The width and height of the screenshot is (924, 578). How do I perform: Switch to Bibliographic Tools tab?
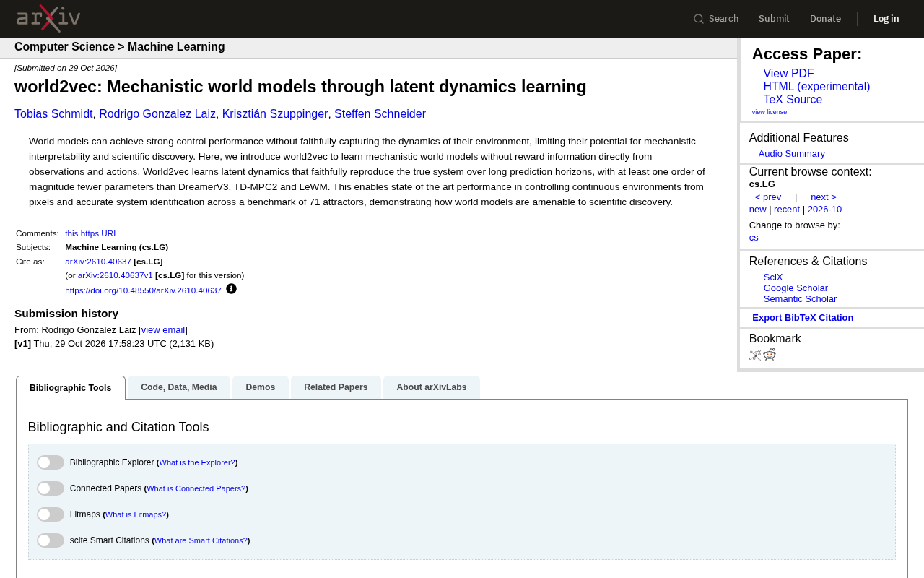pyautogui.click(x=71, y=388)
